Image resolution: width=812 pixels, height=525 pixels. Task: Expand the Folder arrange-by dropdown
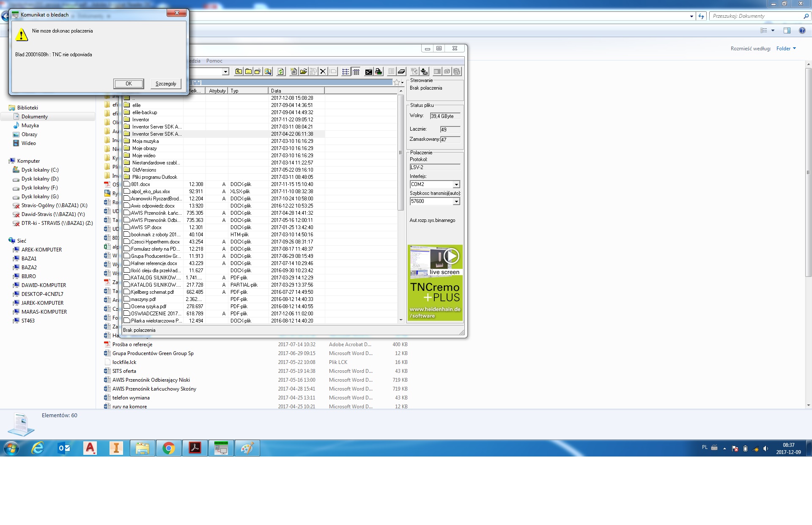point(786,49)
